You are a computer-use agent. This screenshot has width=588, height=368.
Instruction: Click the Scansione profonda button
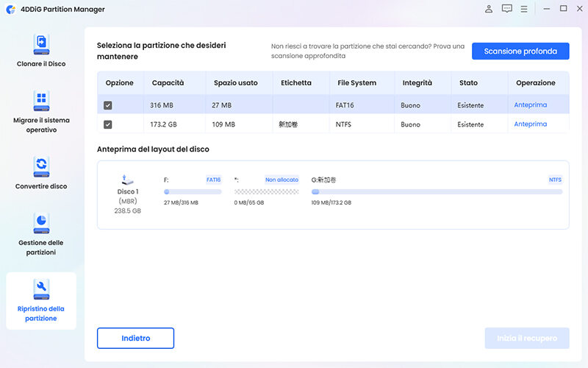tap(520, 52)
